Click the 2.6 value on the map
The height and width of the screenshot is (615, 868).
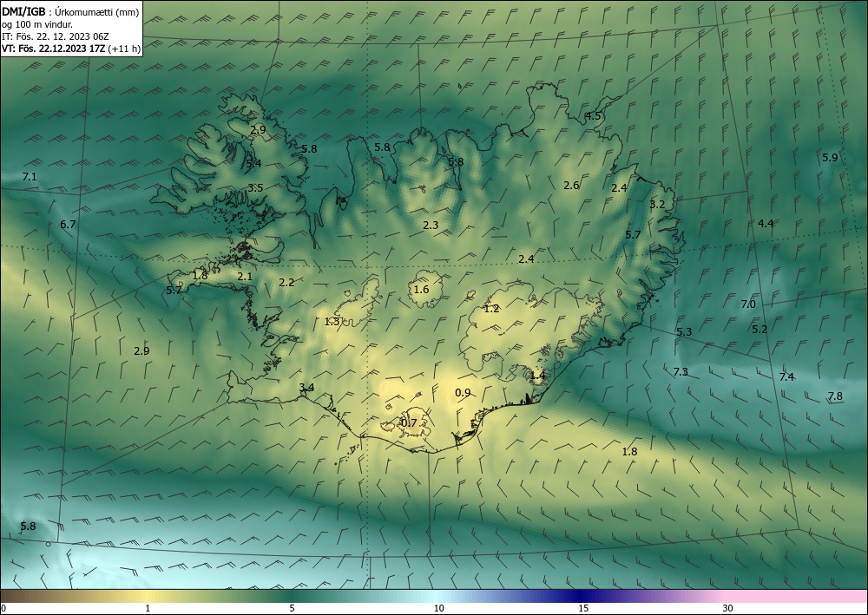(571, 186)
